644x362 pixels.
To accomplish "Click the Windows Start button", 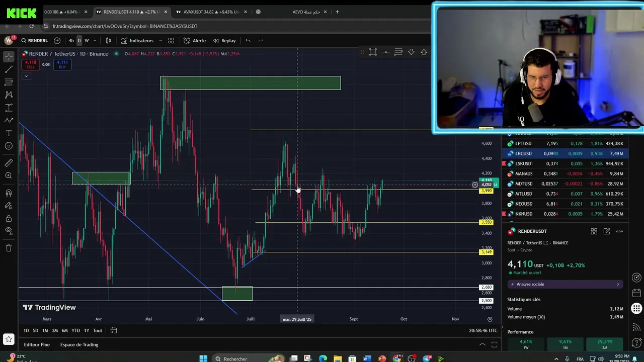I will pyautogui.click(x=203, y=358).
